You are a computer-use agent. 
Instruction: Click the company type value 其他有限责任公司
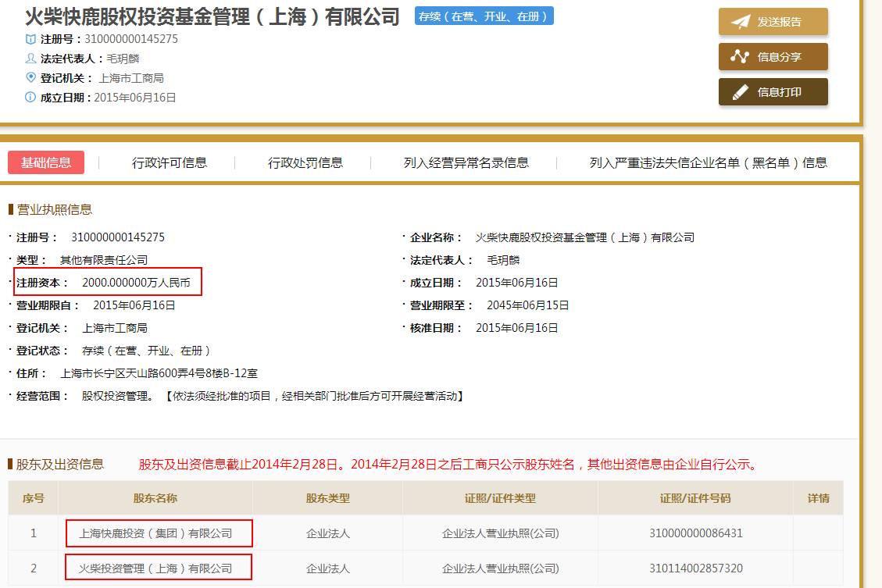(104, 260)
